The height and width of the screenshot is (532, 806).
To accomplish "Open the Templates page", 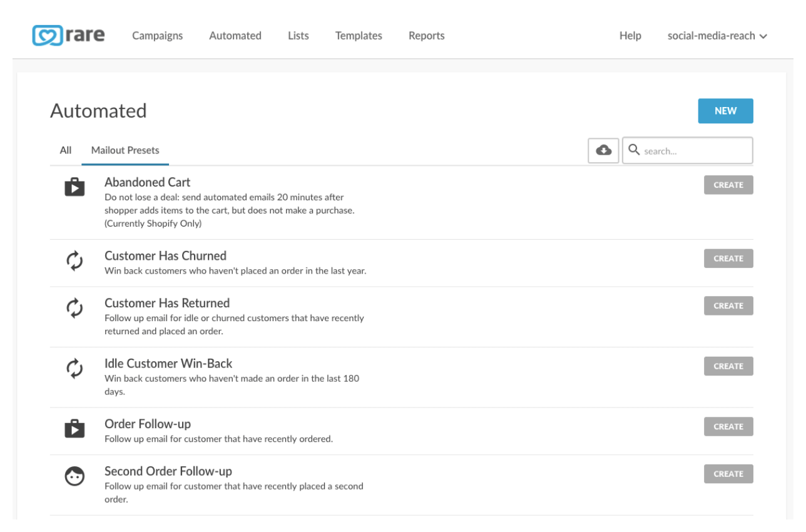I will pos(359,36).
